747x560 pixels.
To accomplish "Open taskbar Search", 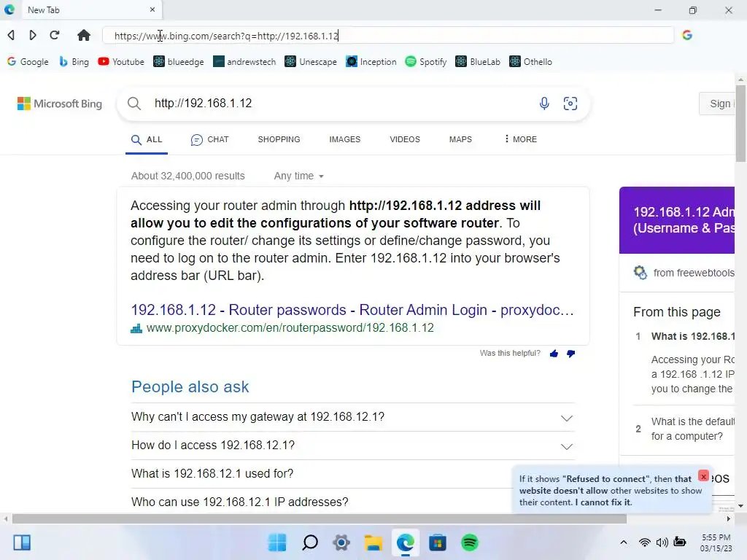I will [x=310, y=542].
